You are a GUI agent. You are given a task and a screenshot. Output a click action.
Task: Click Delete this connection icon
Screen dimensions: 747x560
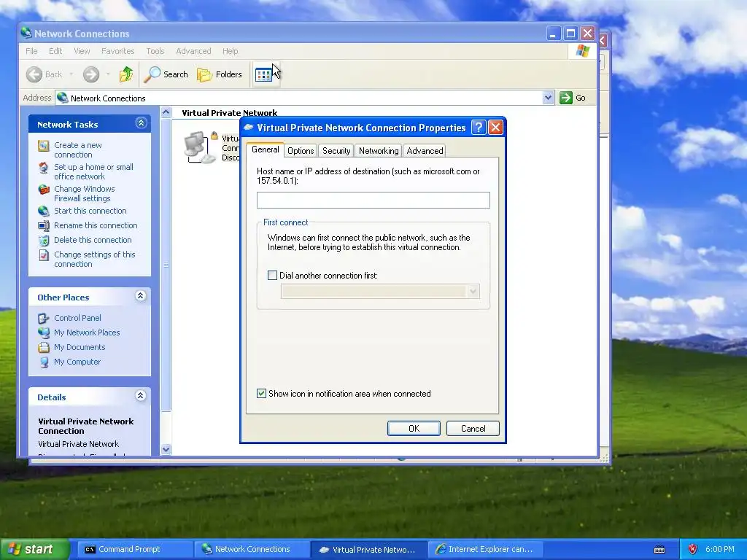(43, 241)
